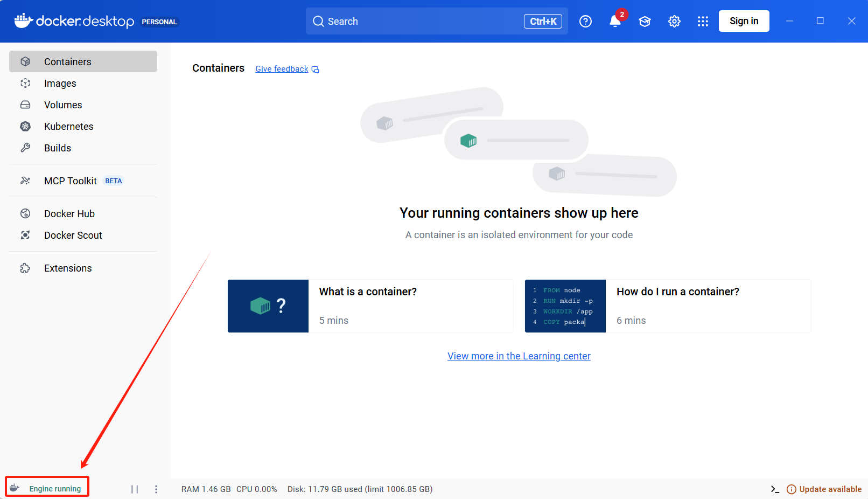Click the '5 mins' duration text

point(334,320)
